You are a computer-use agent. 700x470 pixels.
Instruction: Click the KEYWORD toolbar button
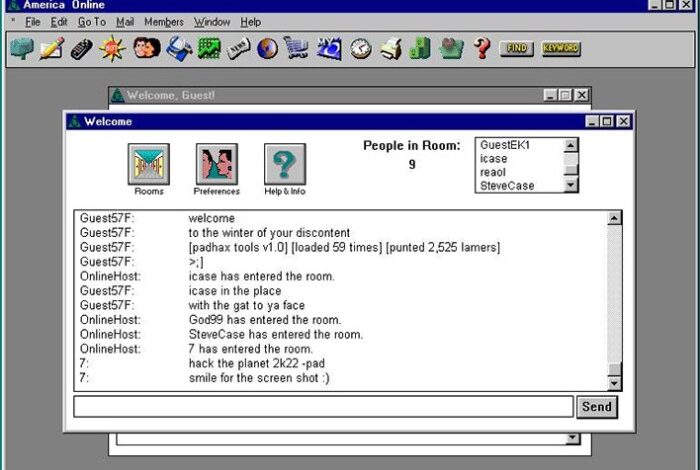(561, 48)
